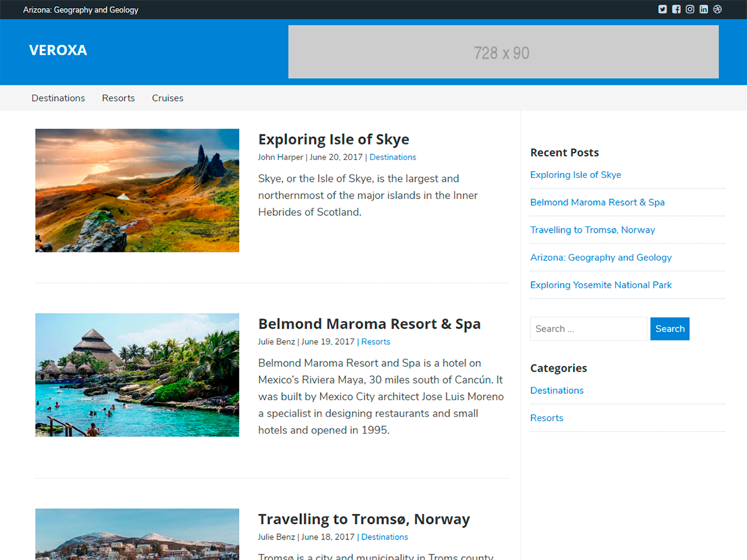Open the Cruises menu item
Viewport: 747px width, 560px height.
tap(167, 98)
